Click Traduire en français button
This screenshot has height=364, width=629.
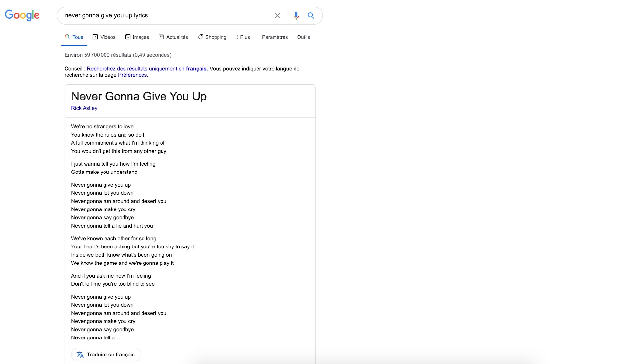pos(106,355)
